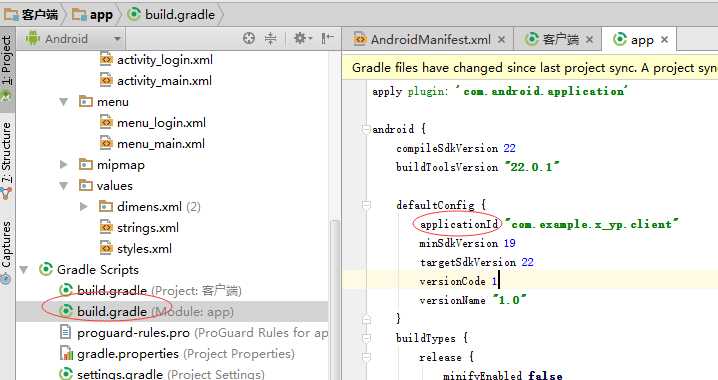Click applicationId in the editor
Image resolution: width=718 pixels, height=380 pixels.
coord(459,224)
